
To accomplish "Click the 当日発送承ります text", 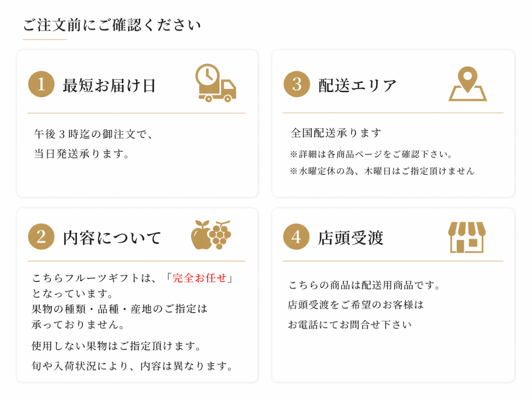I will click(x=81, y=154).
